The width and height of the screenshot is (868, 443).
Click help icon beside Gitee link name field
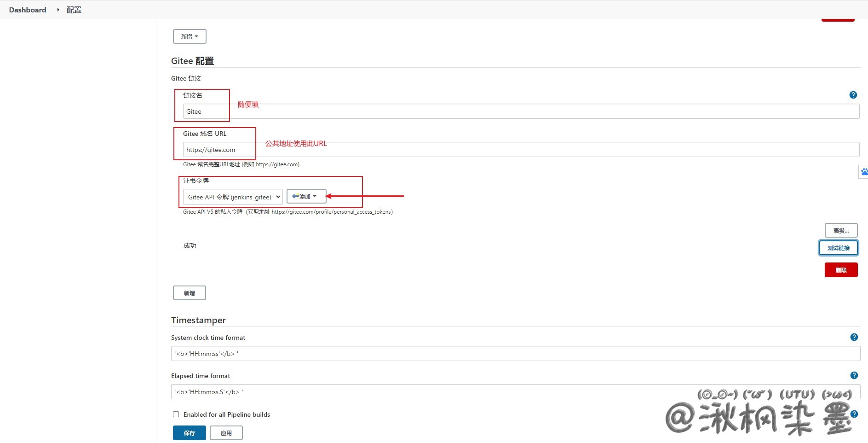click(853, 95)
